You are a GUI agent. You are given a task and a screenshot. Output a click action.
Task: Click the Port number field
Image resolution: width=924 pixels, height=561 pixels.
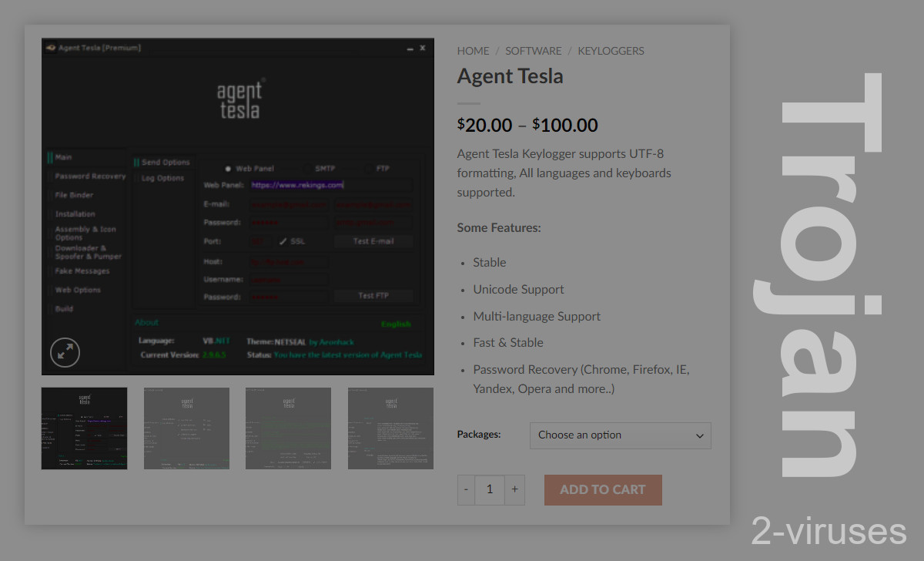coord(260,241)
